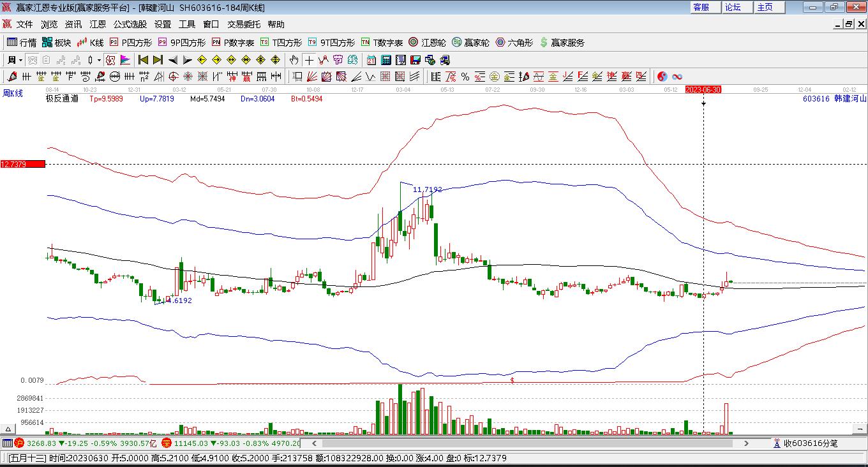The width and height of the screenshot is (868, 467).
Task: Open the 浏览 menu
Action: [x=49, y=24]
